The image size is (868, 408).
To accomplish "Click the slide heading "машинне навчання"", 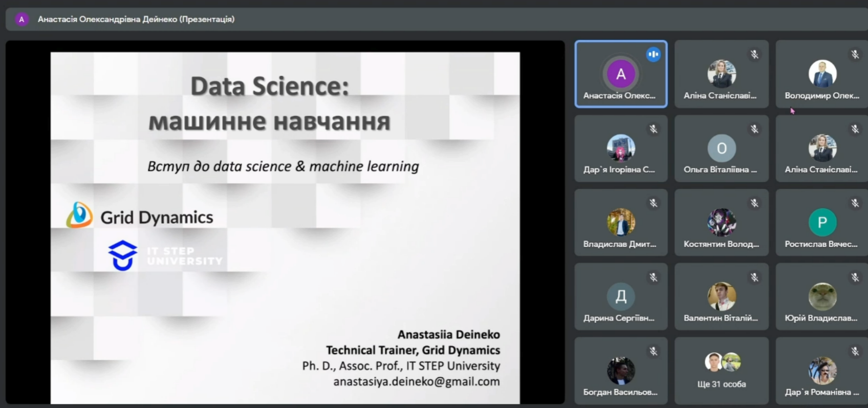I will click(x=269, y=122).
